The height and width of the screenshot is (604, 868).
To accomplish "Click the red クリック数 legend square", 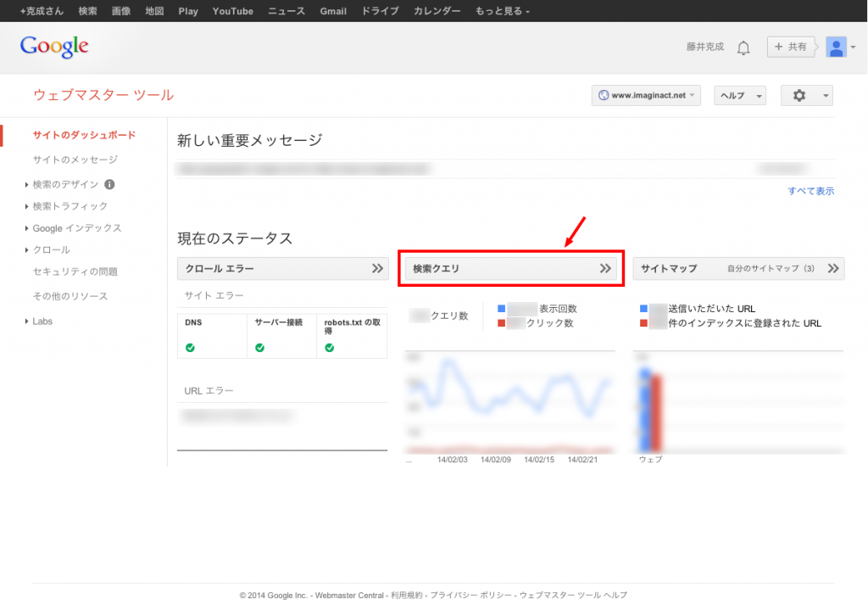I will point(502,323).
